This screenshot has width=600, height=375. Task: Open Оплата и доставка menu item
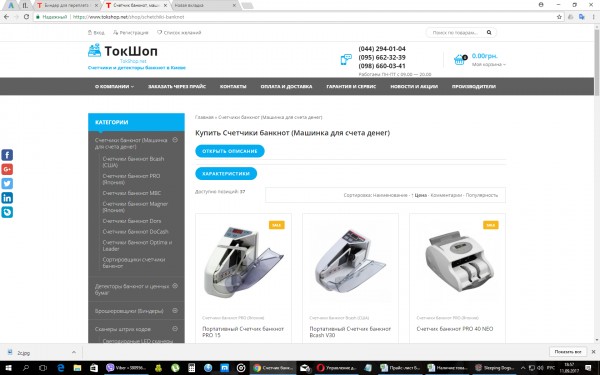(x=286, y=86)
